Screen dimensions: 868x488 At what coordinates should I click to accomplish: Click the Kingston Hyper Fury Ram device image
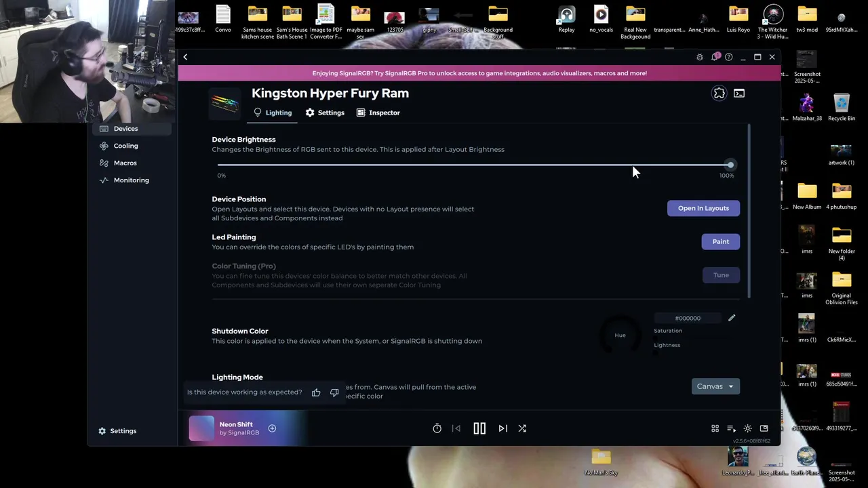(224, 103)
